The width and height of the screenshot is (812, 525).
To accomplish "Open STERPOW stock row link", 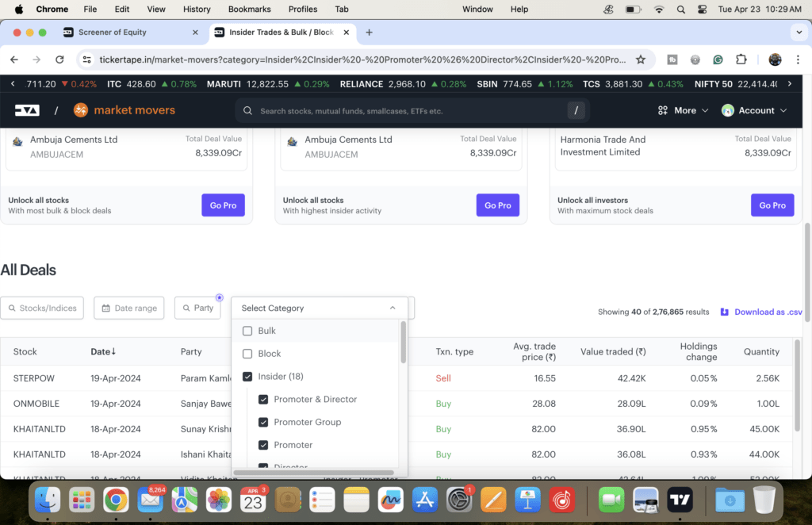I will (x=33, y=378).
